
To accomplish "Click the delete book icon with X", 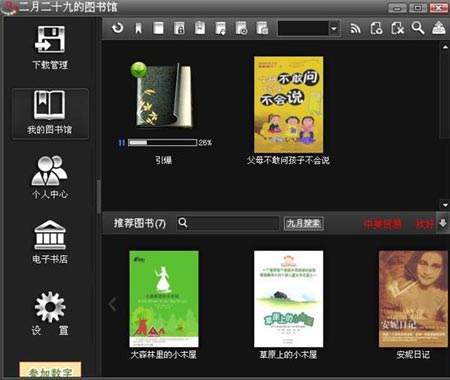I will coord(397,28).
